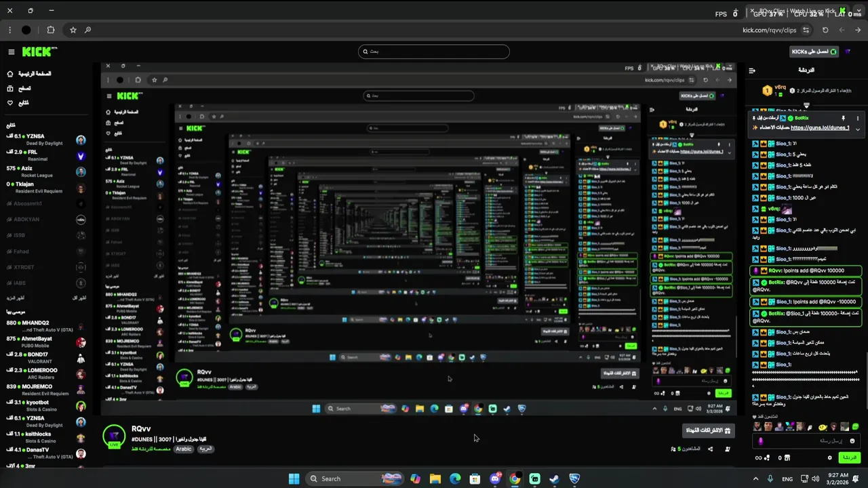Open AhmetBayat PUBG Mobile channel

(45, 342)
